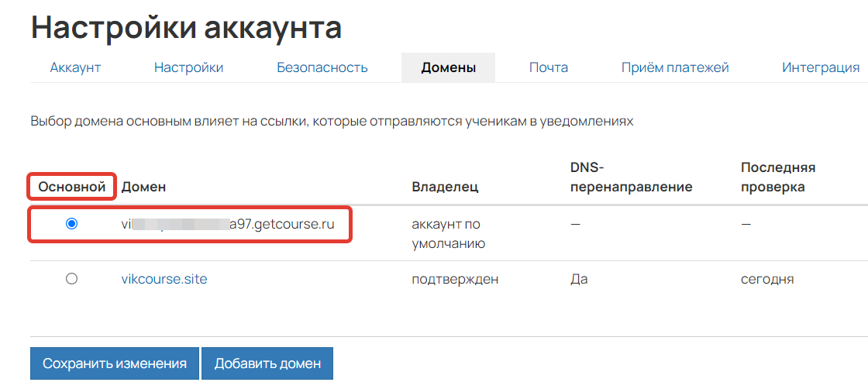This screenshot has height=389, width=868.
Task: Click the Добавить домен button
Action: (x=267, y=363)
